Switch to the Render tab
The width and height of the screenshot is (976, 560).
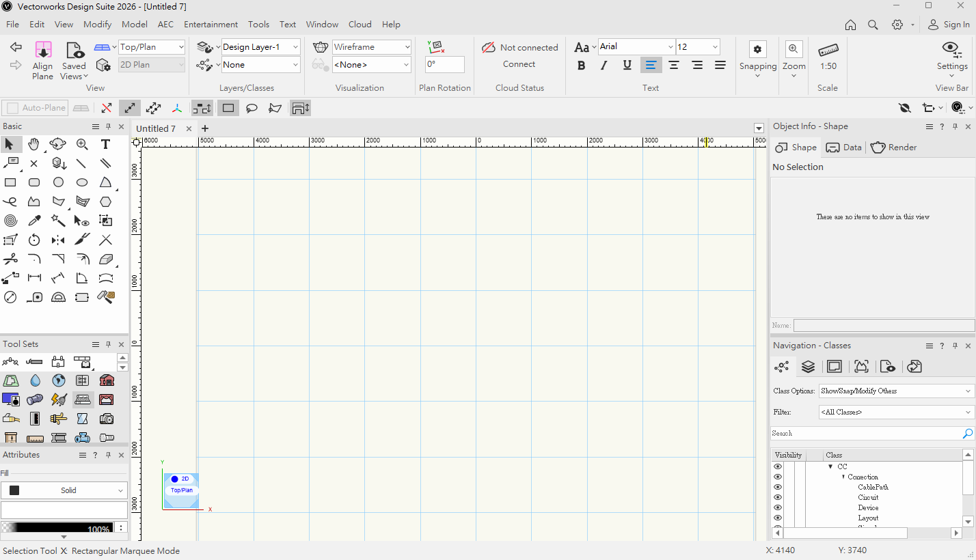[894, 148]
